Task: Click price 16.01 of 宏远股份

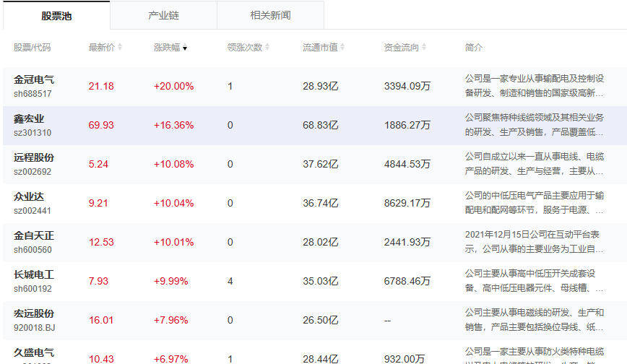Action: 101,320
